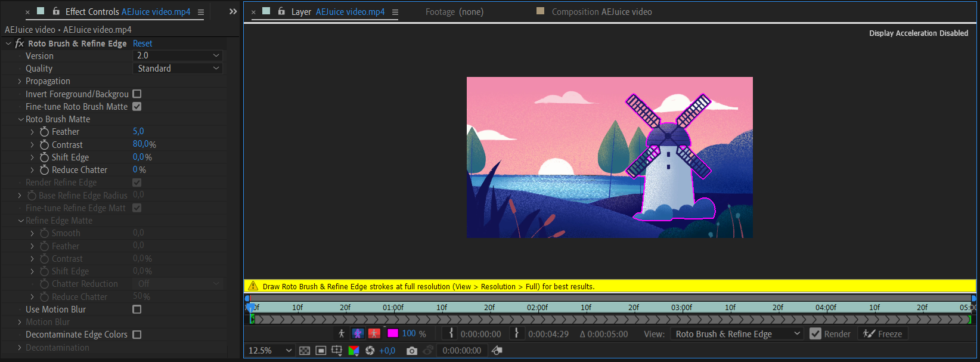
Task: Click the timecode-left icon beside preview time
Action: (x=497, y=351)
